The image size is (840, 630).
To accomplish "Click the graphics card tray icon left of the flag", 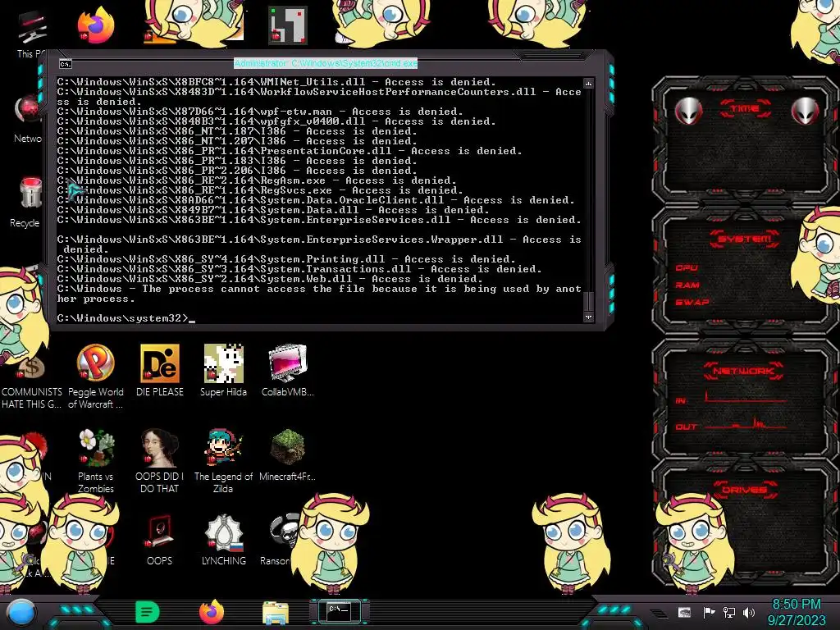I will [x=684, y=612].
